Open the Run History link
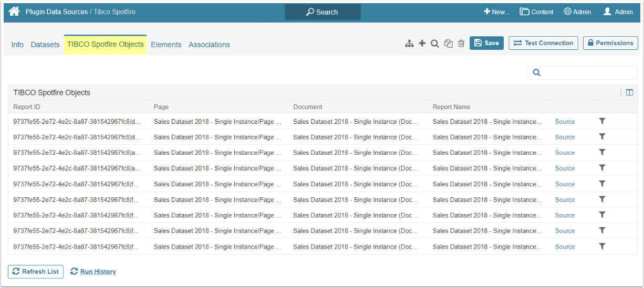Screen dimensions: 644x288 coord(98,271)
